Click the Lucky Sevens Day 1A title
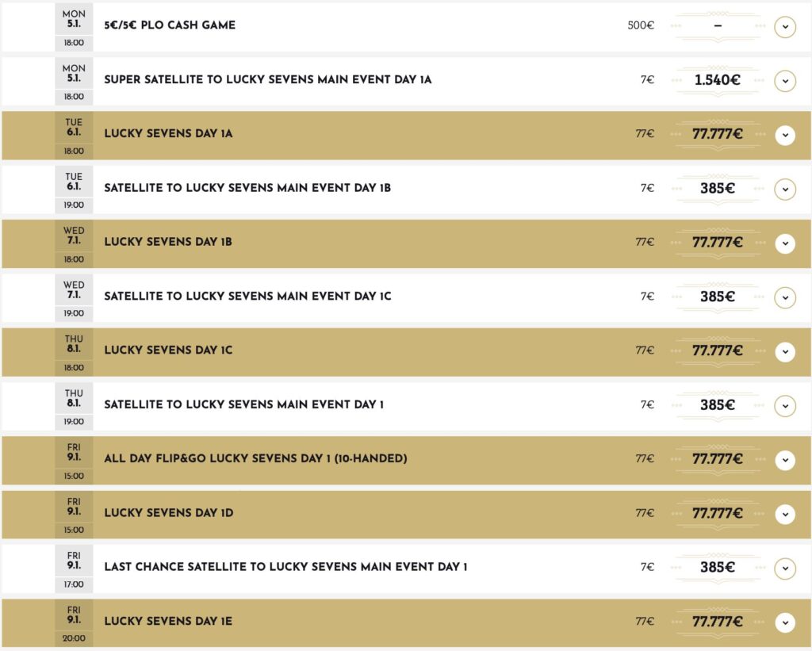Image resolution: width=812 pixels, height=651 pixels. [168, 134]
